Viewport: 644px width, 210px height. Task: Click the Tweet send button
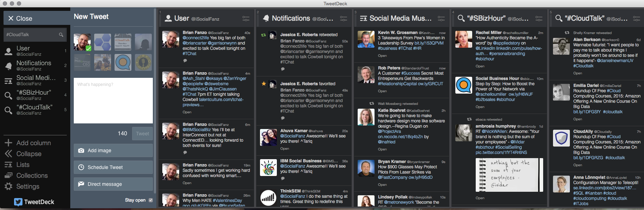click(142, 134)
